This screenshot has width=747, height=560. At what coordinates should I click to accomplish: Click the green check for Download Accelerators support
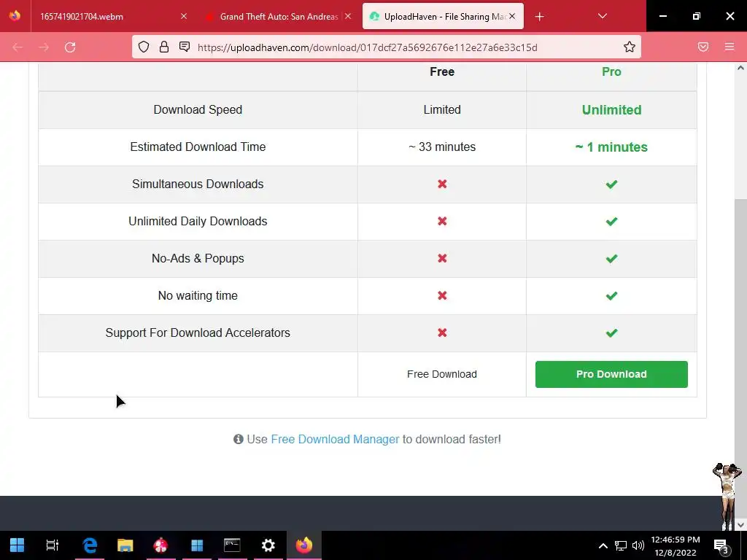(x=612, y=332)
